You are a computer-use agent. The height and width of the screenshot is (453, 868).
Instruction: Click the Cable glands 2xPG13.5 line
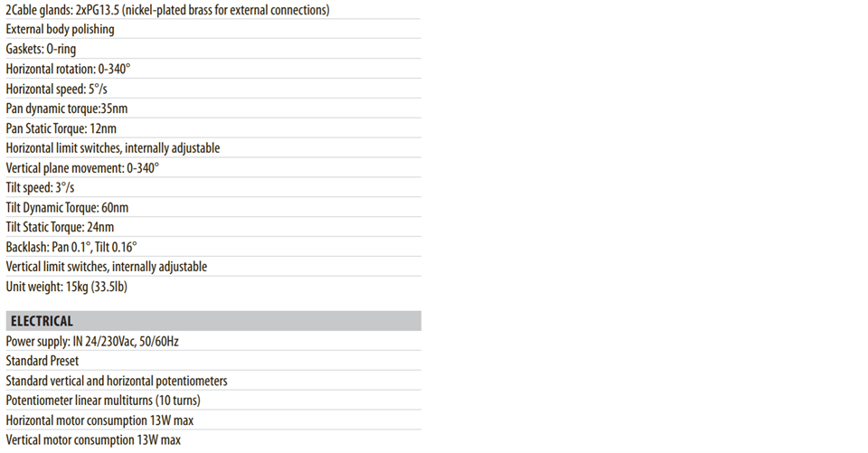167,10
